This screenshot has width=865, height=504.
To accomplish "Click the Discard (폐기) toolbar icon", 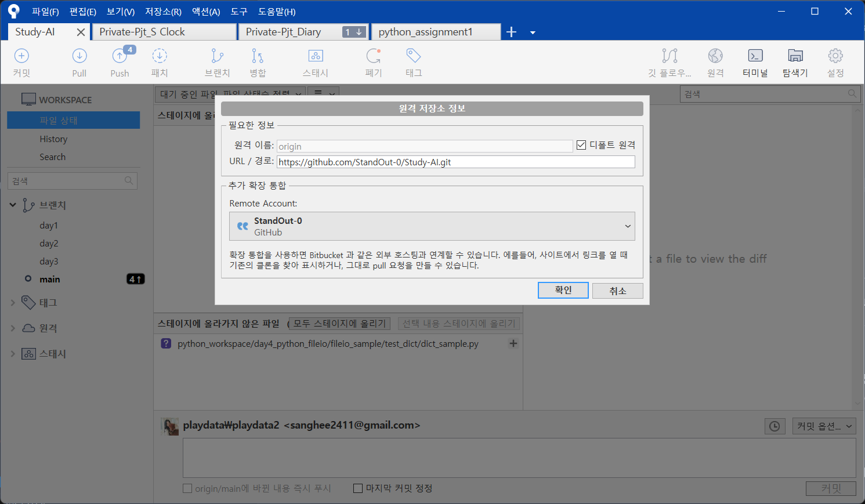I will click(x=374, y=62).
